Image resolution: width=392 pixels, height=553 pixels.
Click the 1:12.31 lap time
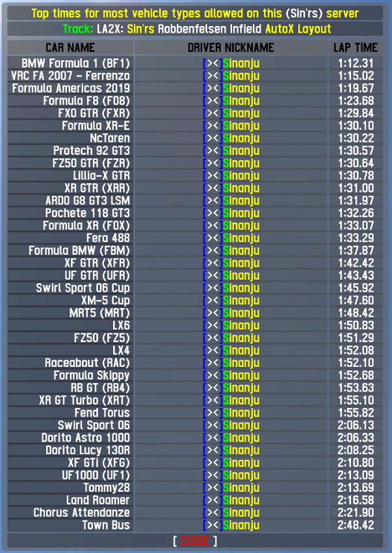tap(356, 63)
